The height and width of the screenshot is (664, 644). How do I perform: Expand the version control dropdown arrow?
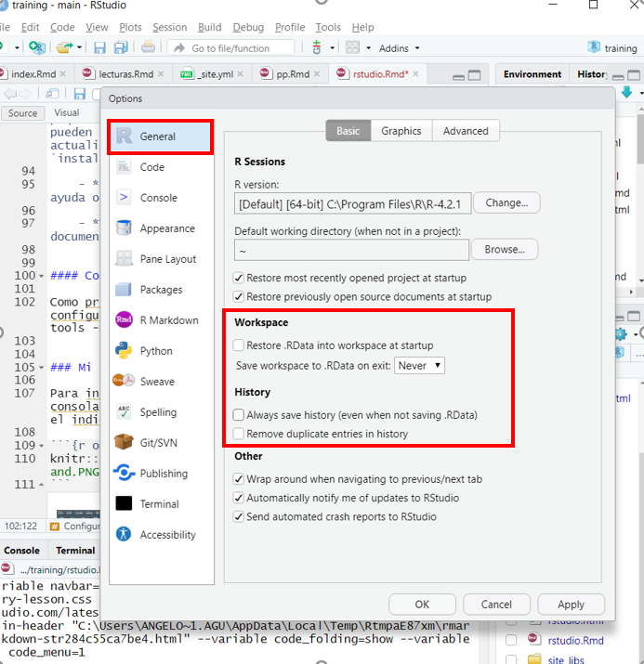click(x=332, y=48)
